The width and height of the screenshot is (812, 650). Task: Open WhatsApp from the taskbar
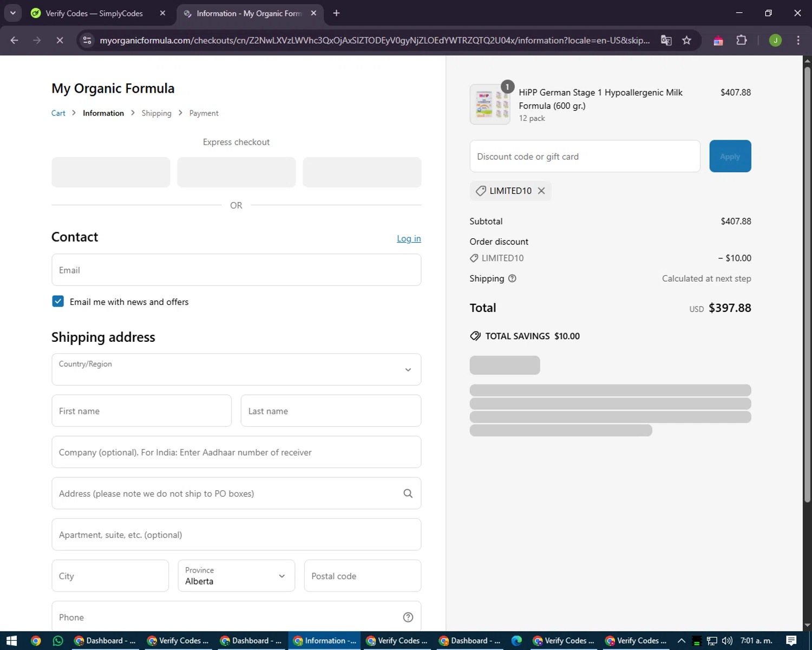(x=58, y=641)
